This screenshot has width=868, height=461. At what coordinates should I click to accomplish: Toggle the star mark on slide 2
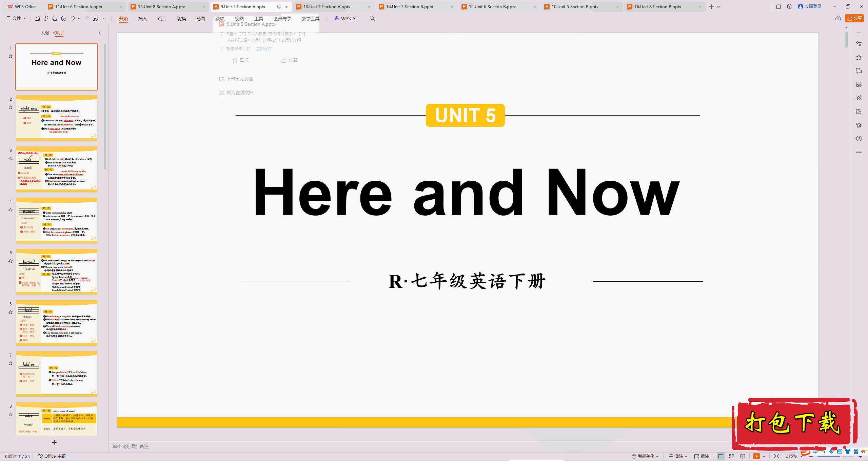[x=11, y=107]
